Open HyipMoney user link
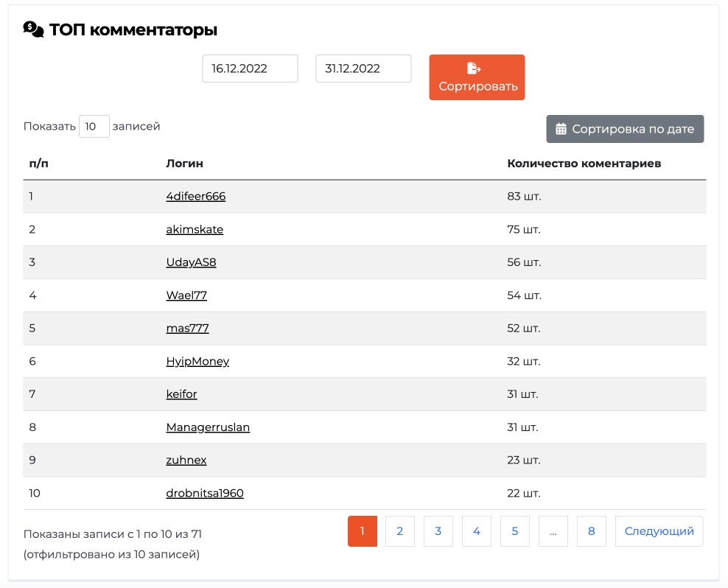Image resolution: width=728 pixels, height=588 pixels. click(x=197, y=361)
